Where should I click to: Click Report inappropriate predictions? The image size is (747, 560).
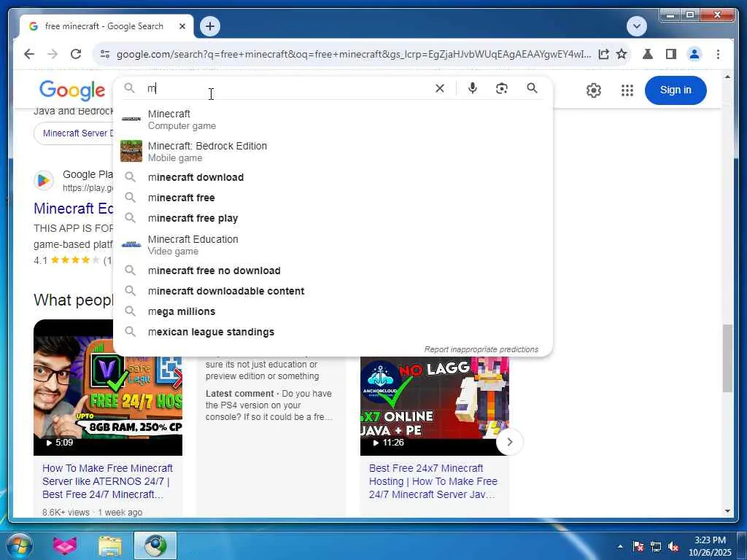[481, 349]
